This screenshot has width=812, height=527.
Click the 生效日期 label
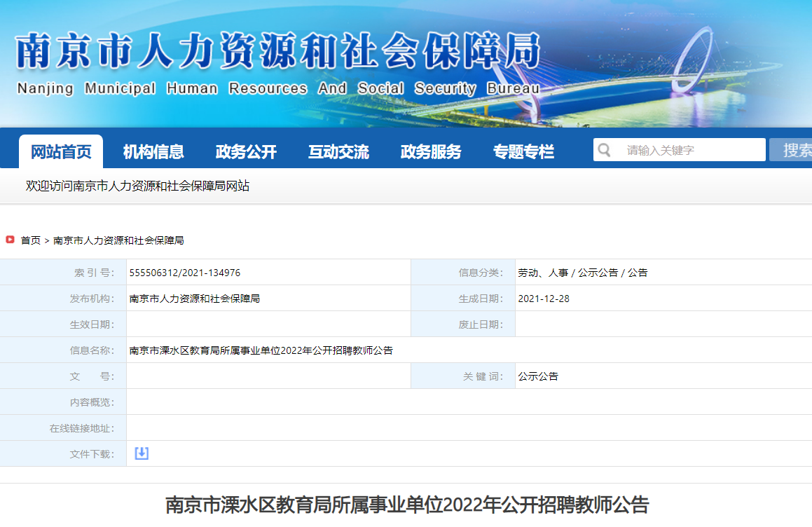(92, 324)
